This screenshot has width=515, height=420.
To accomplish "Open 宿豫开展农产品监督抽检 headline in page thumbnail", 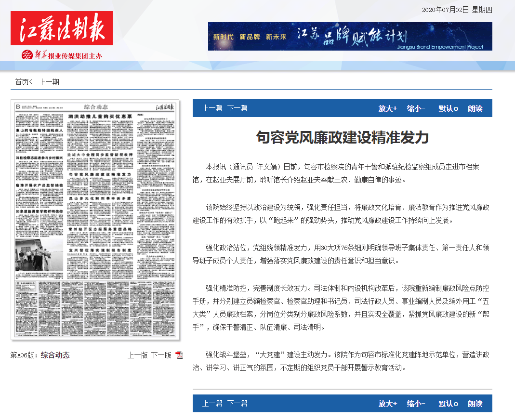I will point(39,185).
